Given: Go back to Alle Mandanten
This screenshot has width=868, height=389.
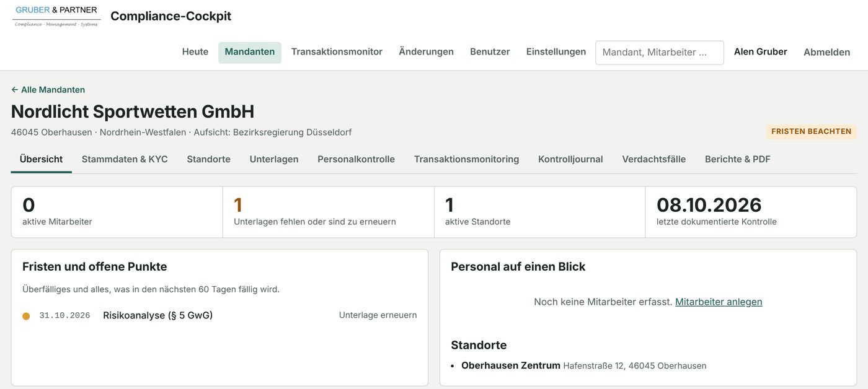Looking at the screenshot, I should [x=48, y=90].
